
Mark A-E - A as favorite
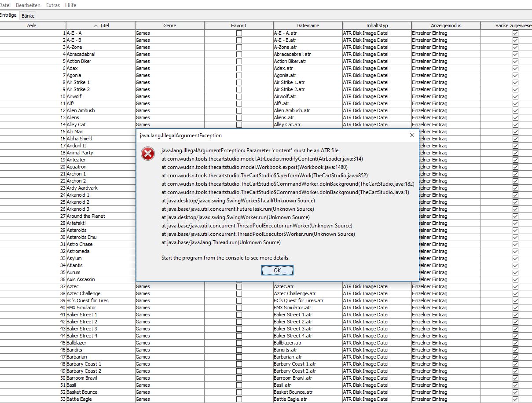(239, 33)
